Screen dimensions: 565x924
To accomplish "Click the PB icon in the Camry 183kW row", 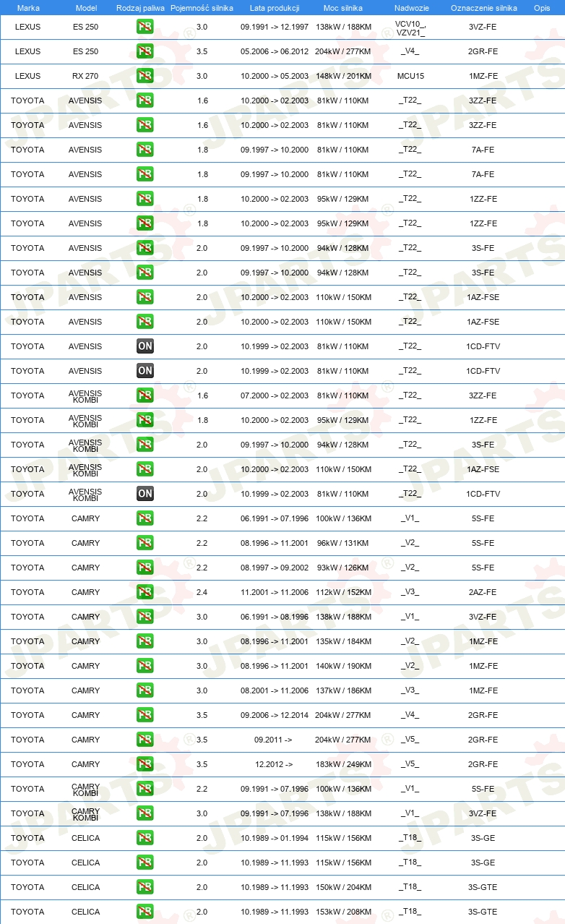I will click(x=145, y=764).
